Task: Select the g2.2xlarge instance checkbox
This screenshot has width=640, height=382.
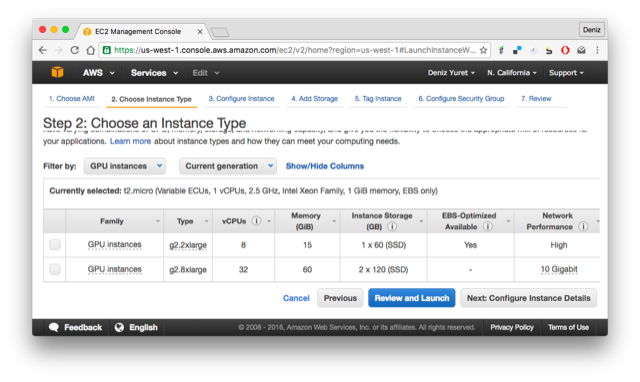Action: 55,244
